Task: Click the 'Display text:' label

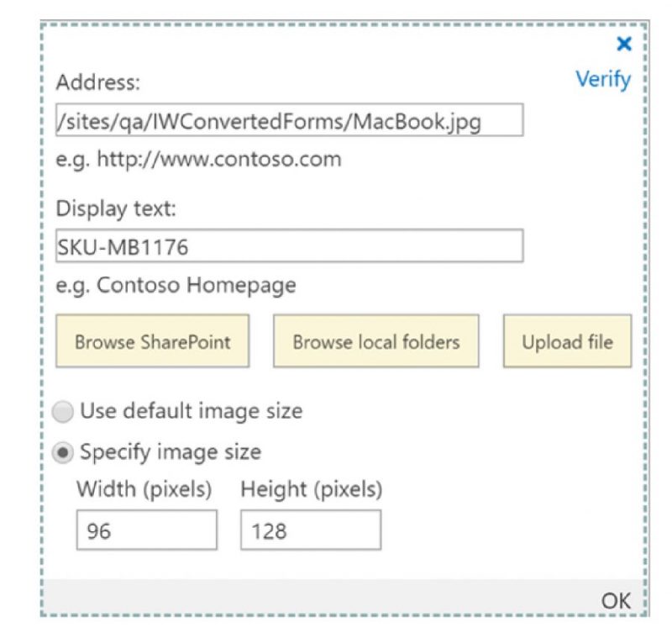Action: [x=116, y=209]
